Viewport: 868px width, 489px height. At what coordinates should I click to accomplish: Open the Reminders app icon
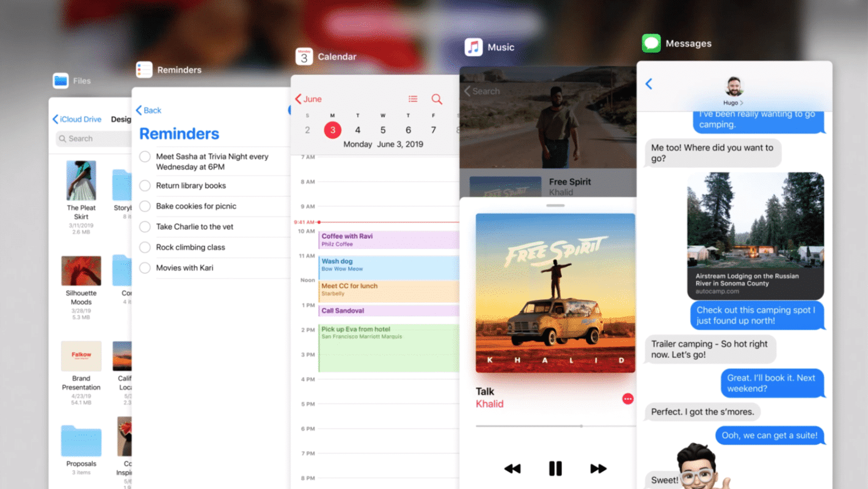tap(144, 70)
